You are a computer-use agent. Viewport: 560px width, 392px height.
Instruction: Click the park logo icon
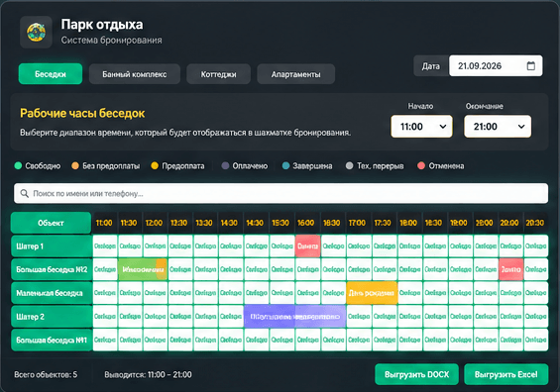pyautogui.click(x=36, y=32)
